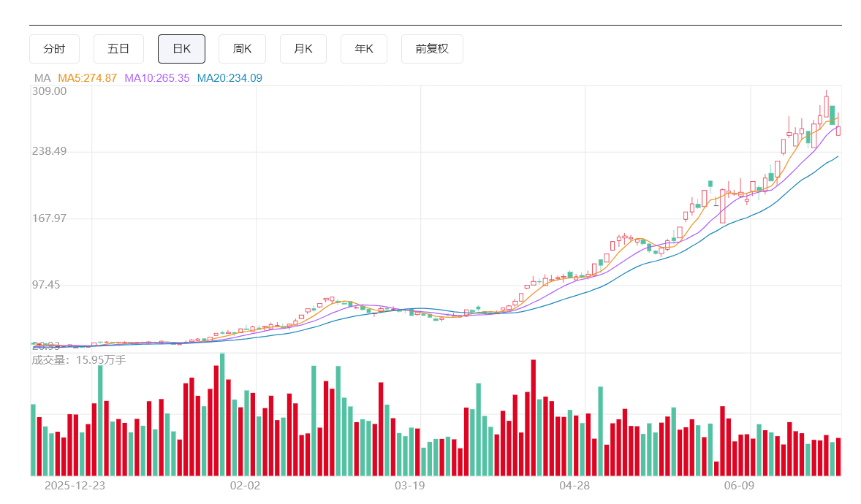Viewport: 861px width, 504px height.
Task: Click the 03-19 date marker
Action: 409,485
